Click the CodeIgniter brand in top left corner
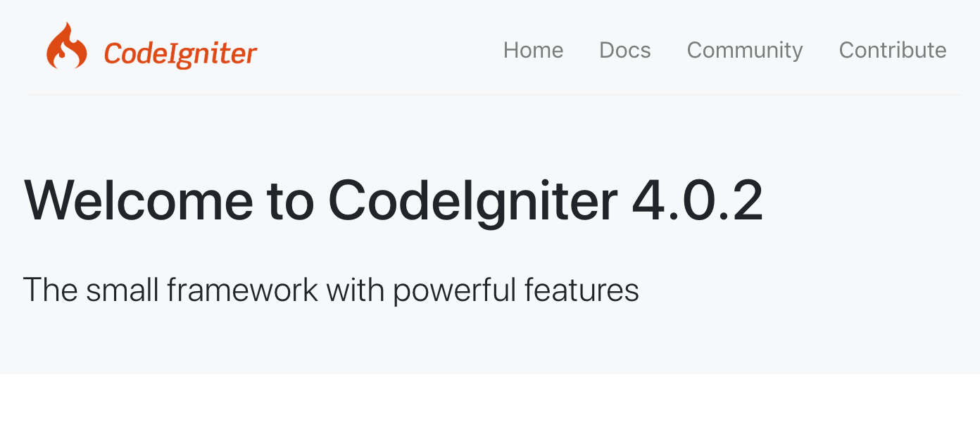The width and height of the screenshot is (980, 429). click(150, 49)
